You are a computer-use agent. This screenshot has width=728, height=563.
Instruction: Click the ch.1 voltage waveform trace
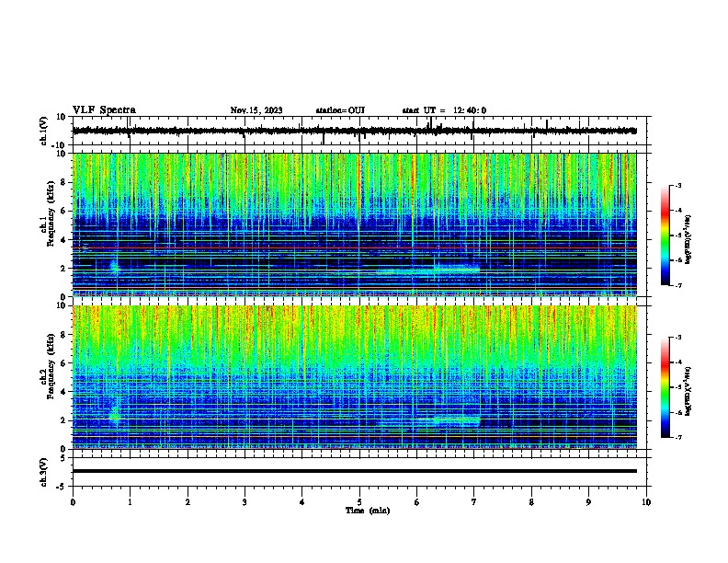354,131
